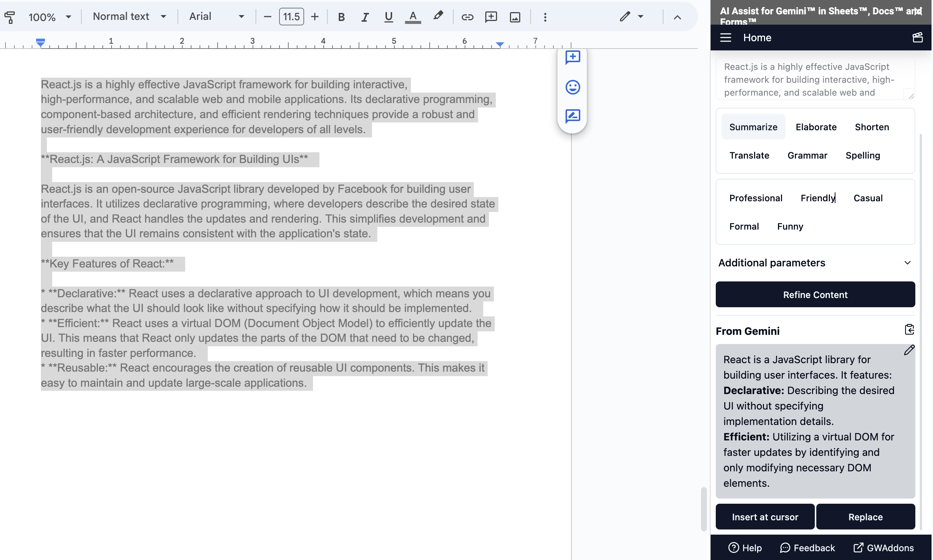Viewport: 933px width, 560px height.
Task: Select the Grammar option
Action: click(807, 156)
